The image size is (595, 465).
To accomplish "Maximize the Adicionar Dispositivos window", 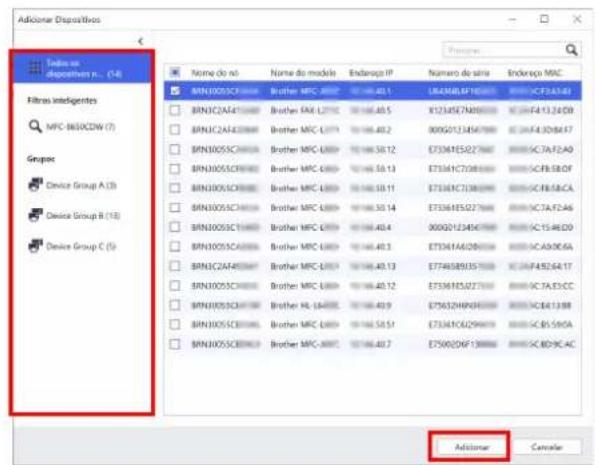I will click(x=544, y=19).
